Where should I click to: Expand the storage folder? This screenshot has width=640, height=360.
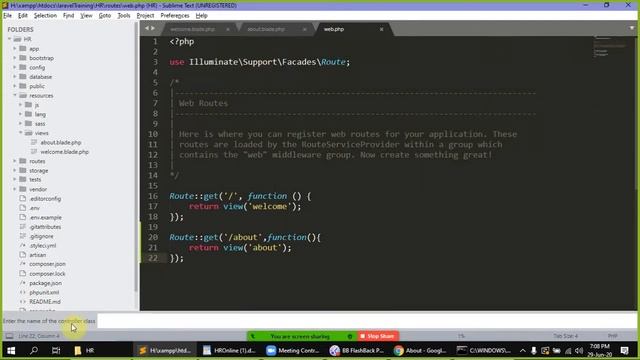[15, 171]
